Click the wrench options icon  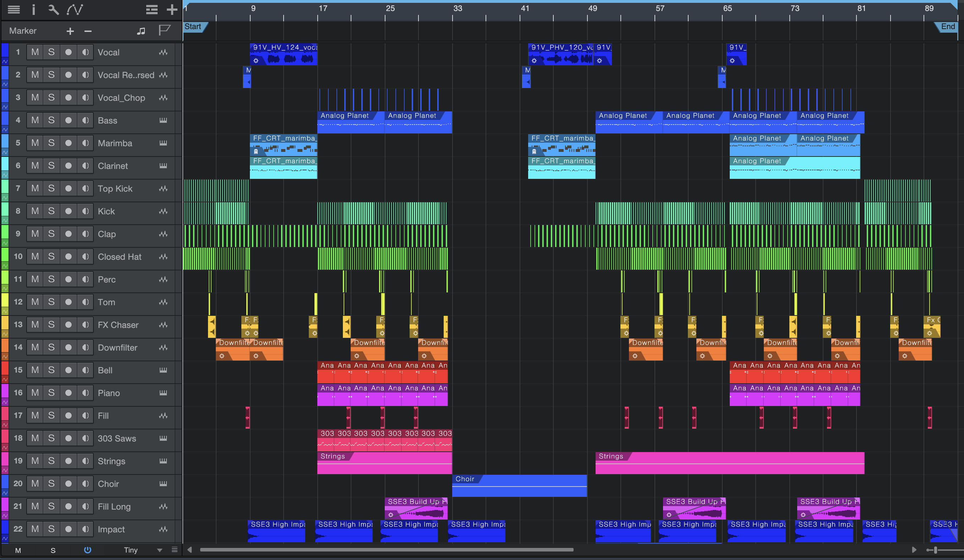53,9
